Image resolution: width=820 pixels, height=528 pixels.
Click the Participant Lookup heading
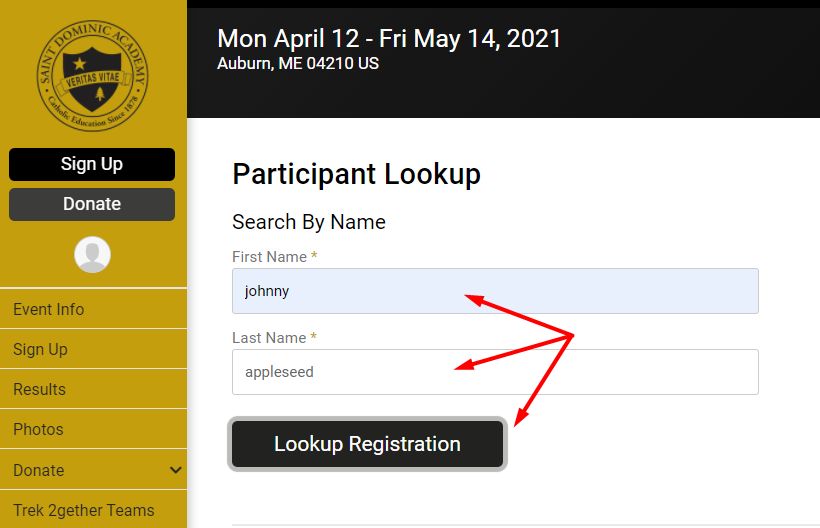pos(356,175)
